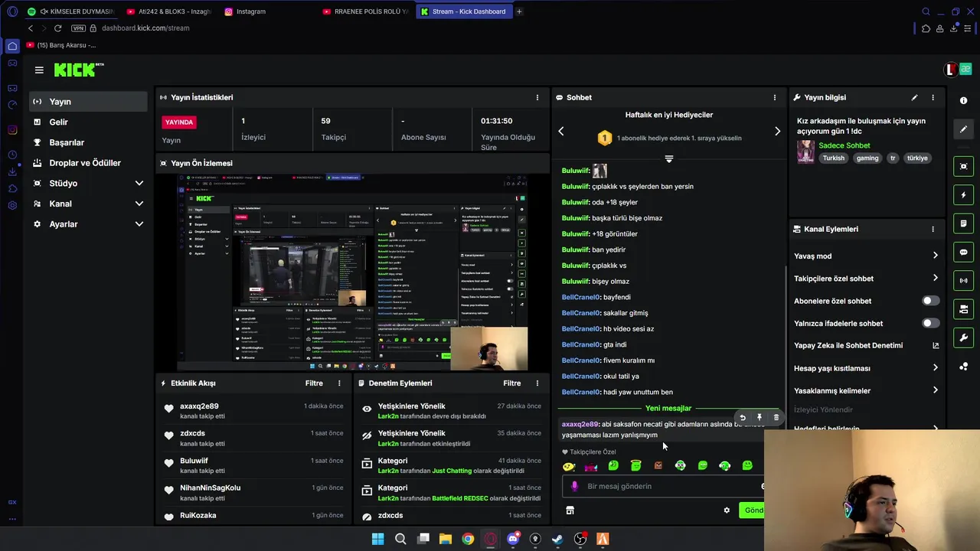Open Sohbet panel three-dot menu
The height and width of the screenshot is (551, 980).
coord(774,97)
